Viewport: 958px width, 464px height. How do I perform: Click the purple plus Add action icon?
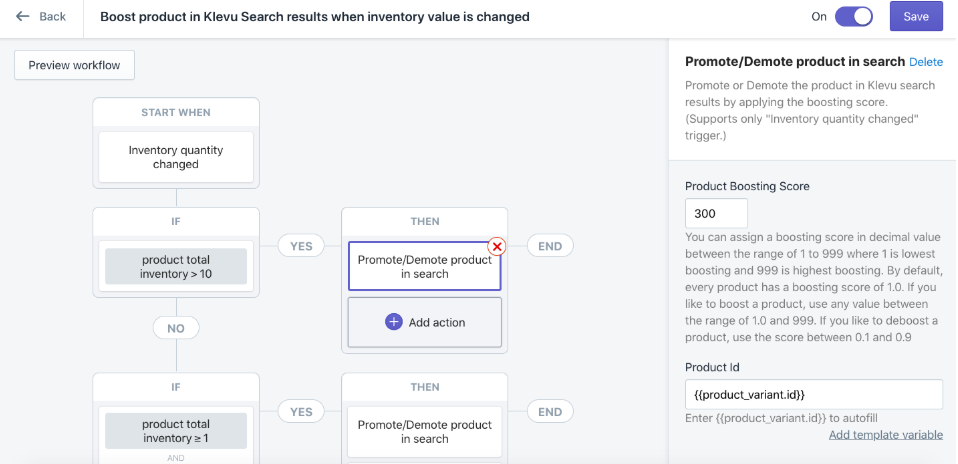point(393,322)
